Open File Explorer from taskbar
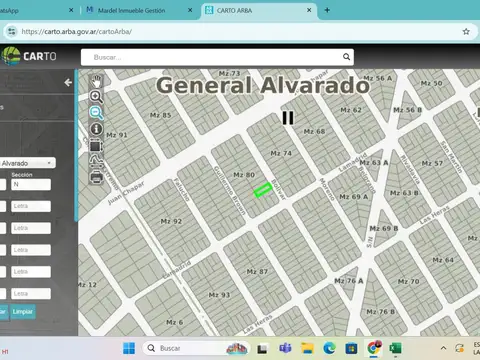The width and height of the screenshot is (480, 360). click(307, 348)
